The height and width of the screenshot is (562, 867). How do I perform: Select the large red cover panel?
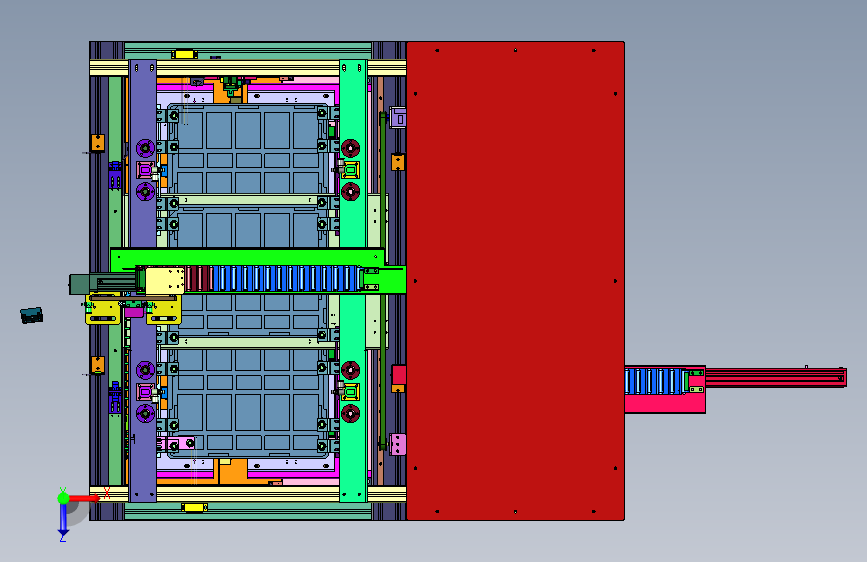pos(515,280)
